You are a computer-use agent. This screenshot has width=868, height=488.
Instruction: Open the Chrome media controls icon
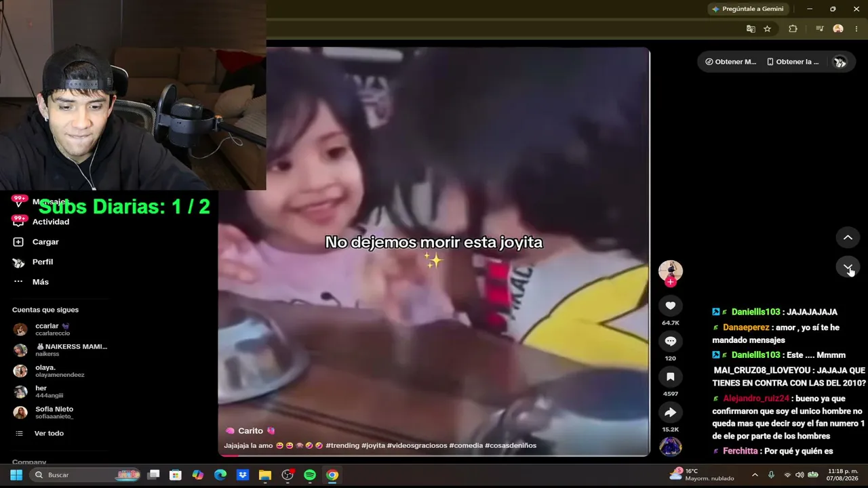coord(820,28)
